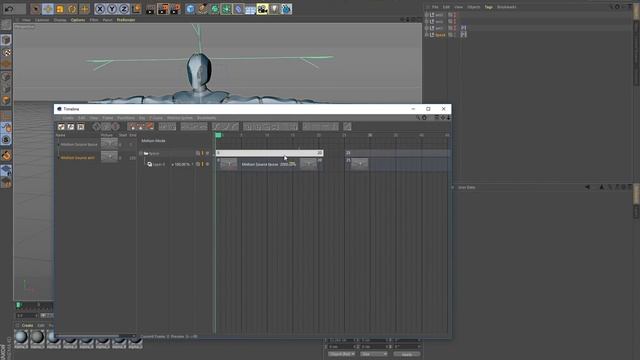This screenshot has width=640, height=360.
Task: Toggle the X axis lock
Action: (x=100, y=9)
